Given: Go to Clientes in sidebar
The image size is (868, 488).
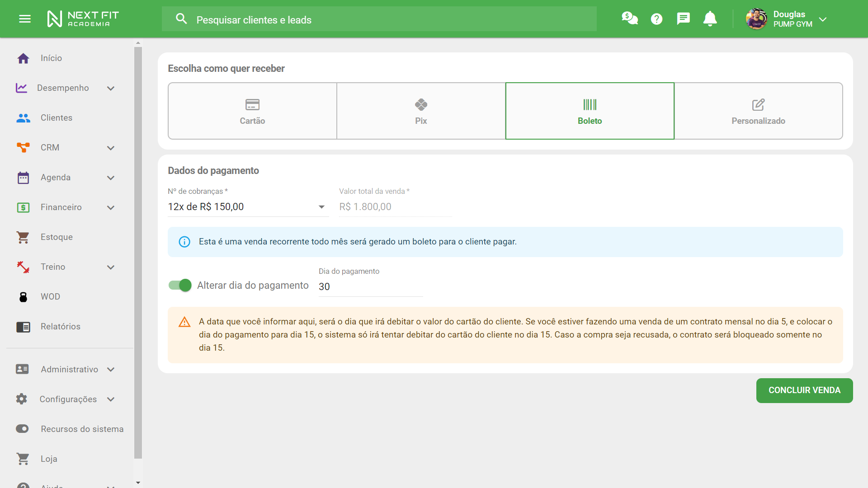Looking at the screenshot, I should coord(57,118).
